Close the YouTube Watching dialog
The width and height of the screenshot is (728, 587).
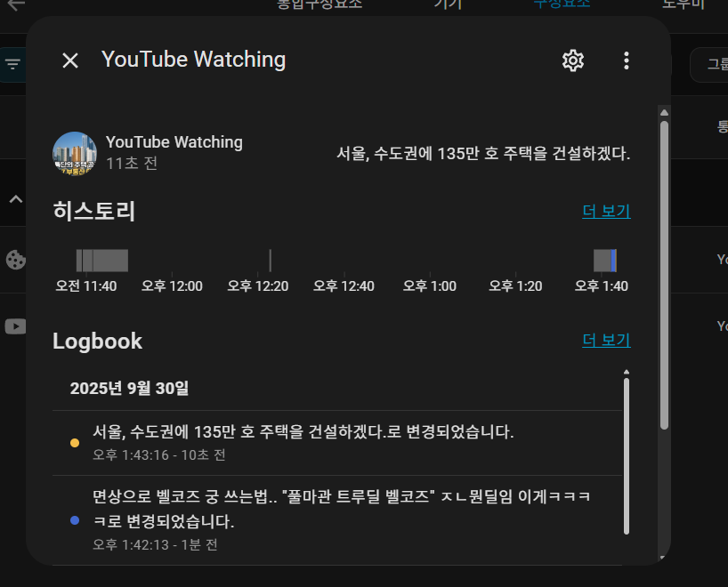coord(70,60)
